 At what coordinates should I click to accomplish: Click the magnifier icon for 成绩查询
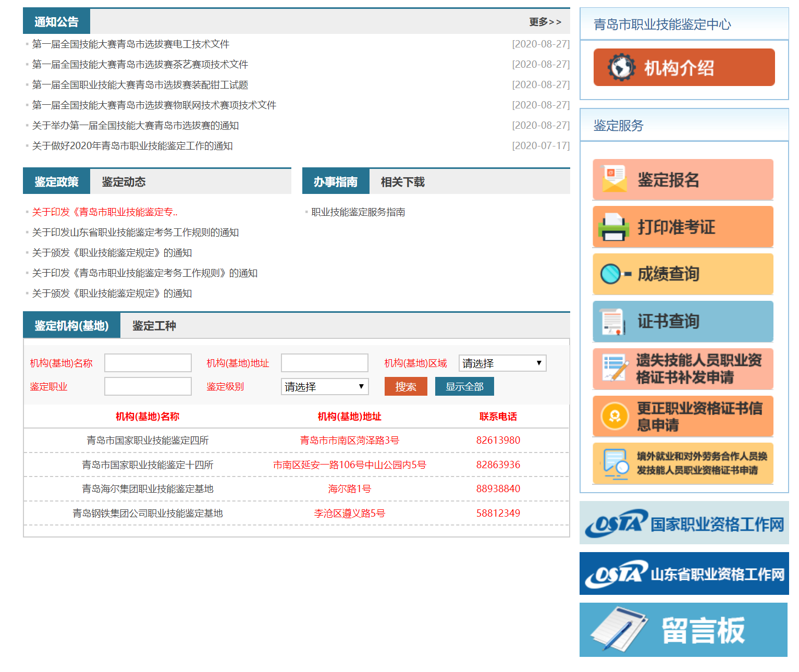614,274
